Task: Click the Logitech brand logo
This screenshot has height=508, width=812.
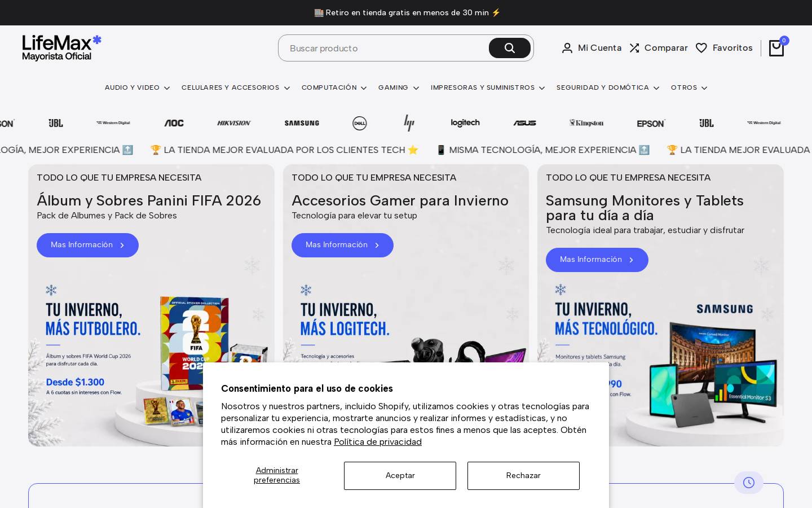Action: click(x=465, y=123)
